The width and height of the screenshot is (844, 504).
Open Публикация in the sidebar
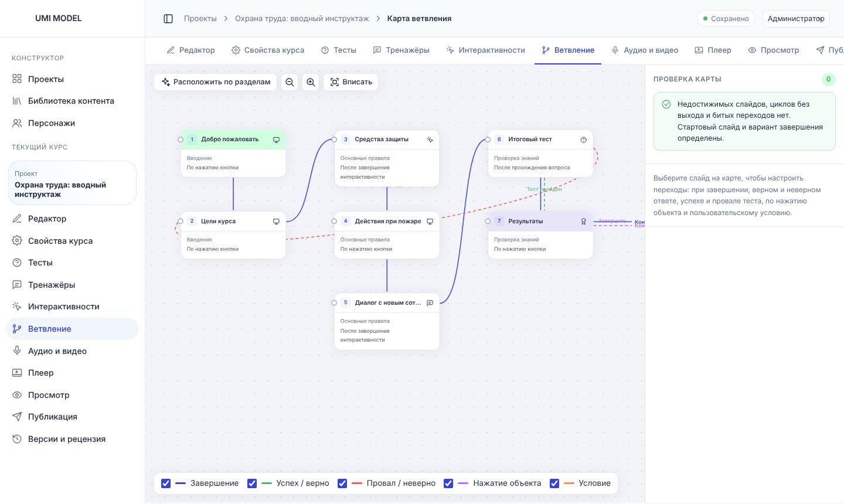[72, 417]
